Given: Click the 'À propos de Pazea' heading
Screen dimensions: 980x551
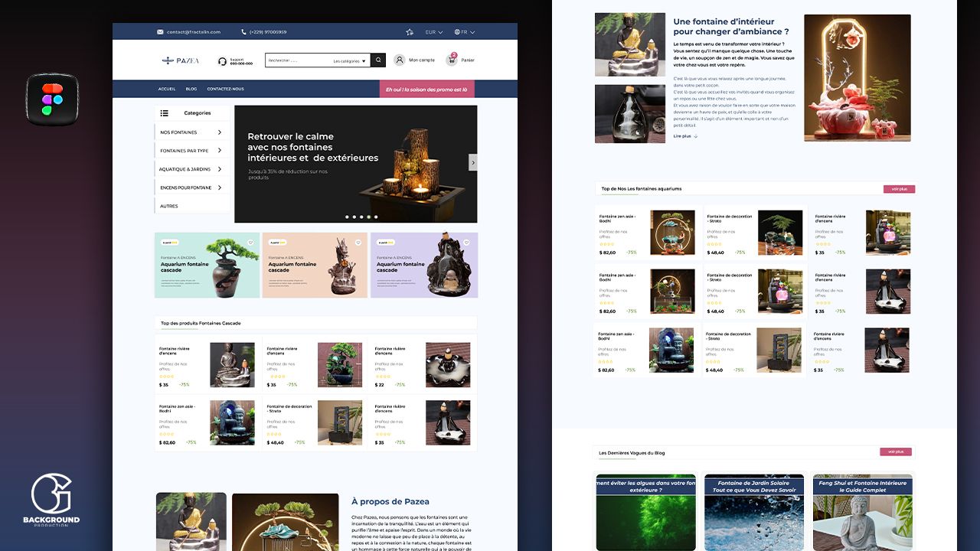Looking at the screenshot, I should coord(390,502).
